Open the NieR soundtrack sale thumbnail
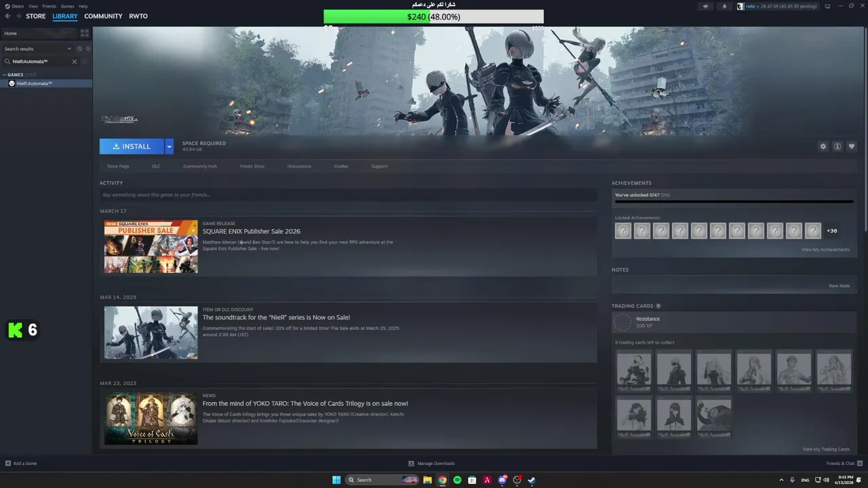 click(x=151, y=333)
